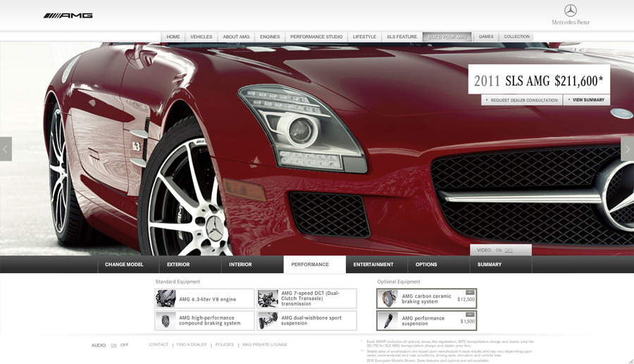This screenshot has height=364, width=634.
Task: Show previous car image with left arrow
Action: (x=6, y=149)
